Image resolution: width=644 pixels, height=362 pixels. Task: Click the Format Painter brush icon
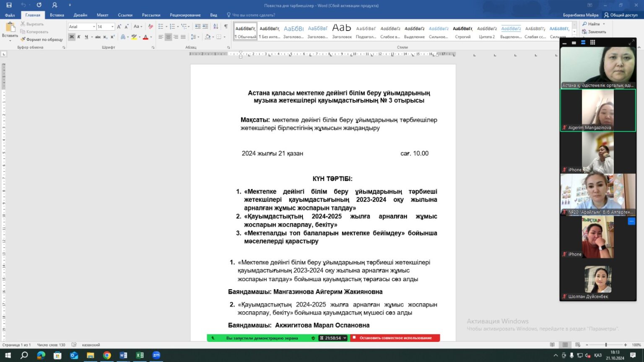click(23, 39)
